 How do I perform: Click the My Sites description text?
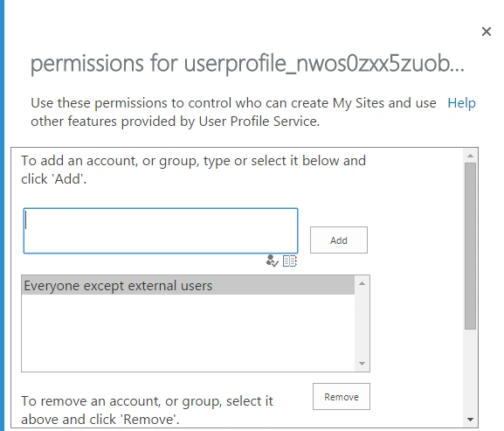pos(233,112)
